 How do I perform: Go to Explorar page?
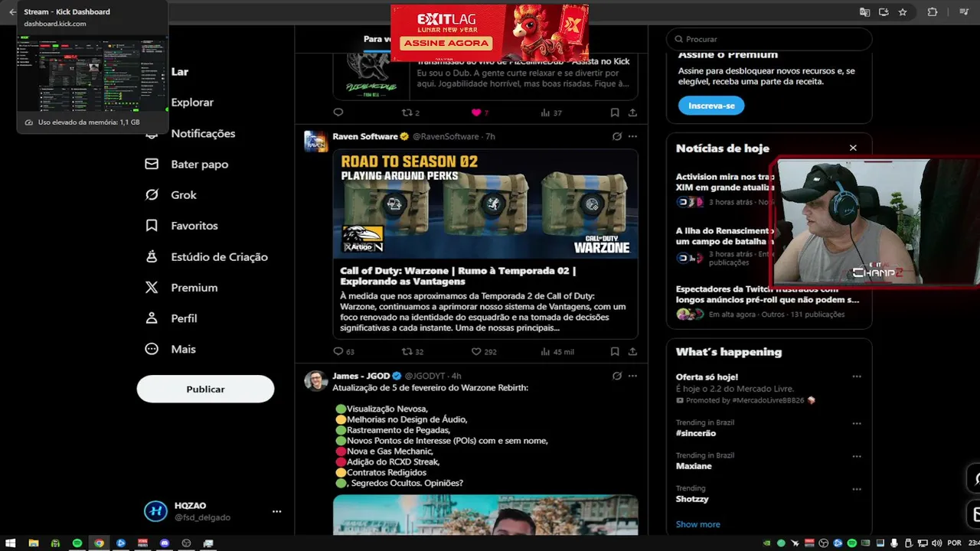(192, 103)
